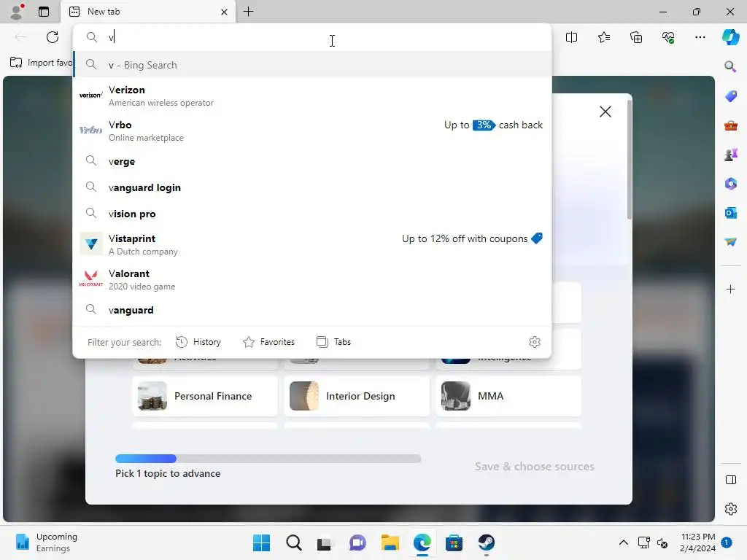Refresh the page
The image size is (747, 560).
[x=53, y=37]
